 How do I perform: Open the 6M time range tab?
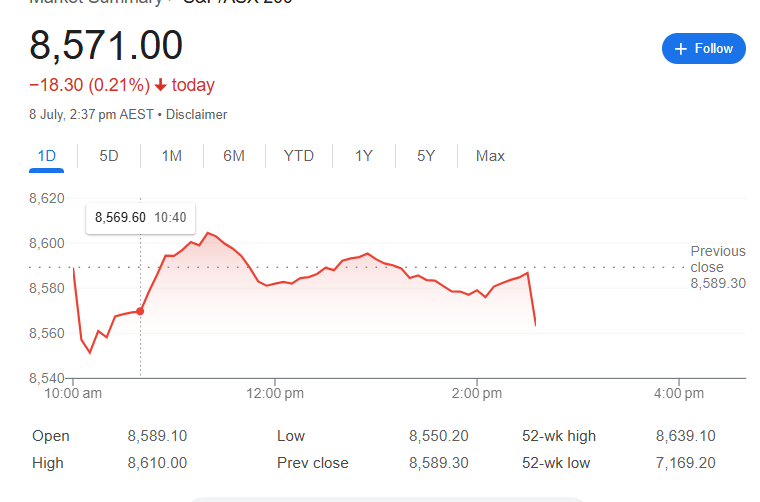click(x=234, y=156)
